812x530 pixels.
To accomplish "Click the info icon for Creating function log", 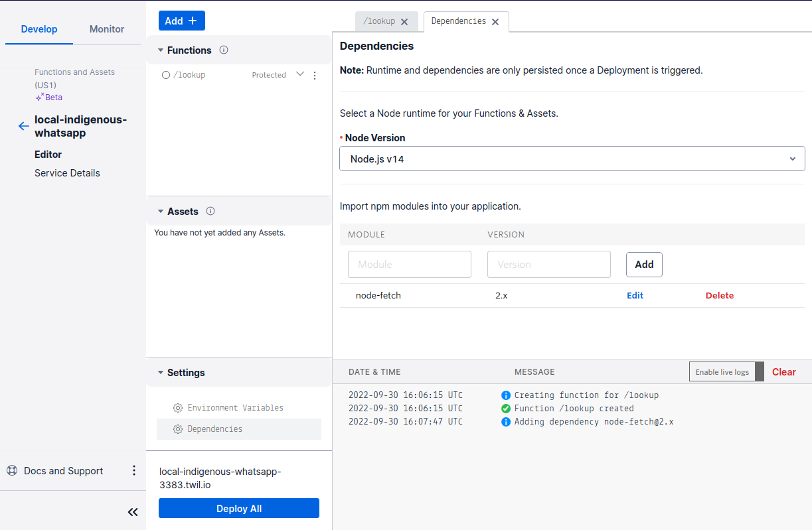I will [506, 395].
